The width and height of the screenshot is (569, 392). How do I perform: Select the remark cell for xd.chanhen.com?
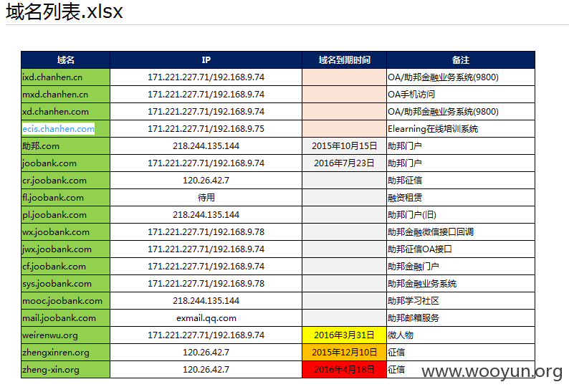[461, 111]
